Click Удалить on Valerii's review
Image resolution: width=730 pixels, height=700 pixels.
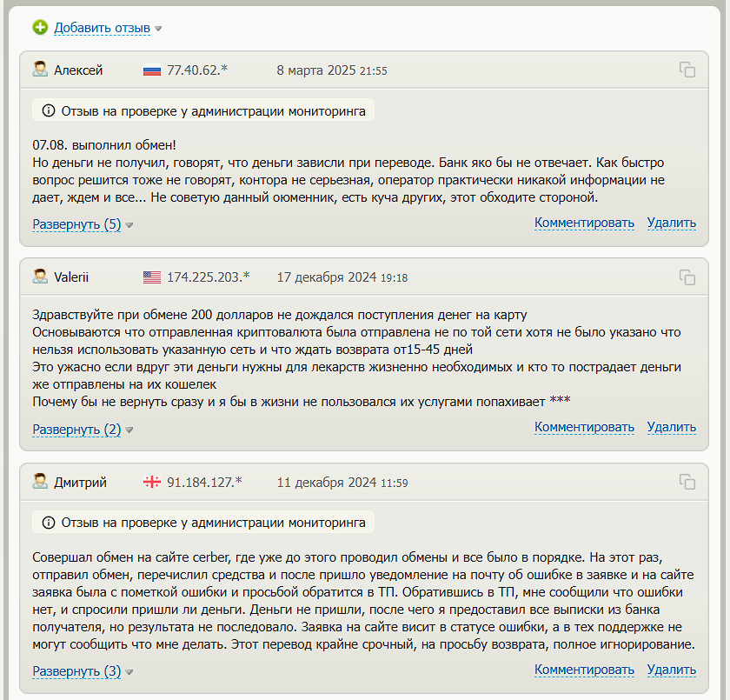coord(671,427)
